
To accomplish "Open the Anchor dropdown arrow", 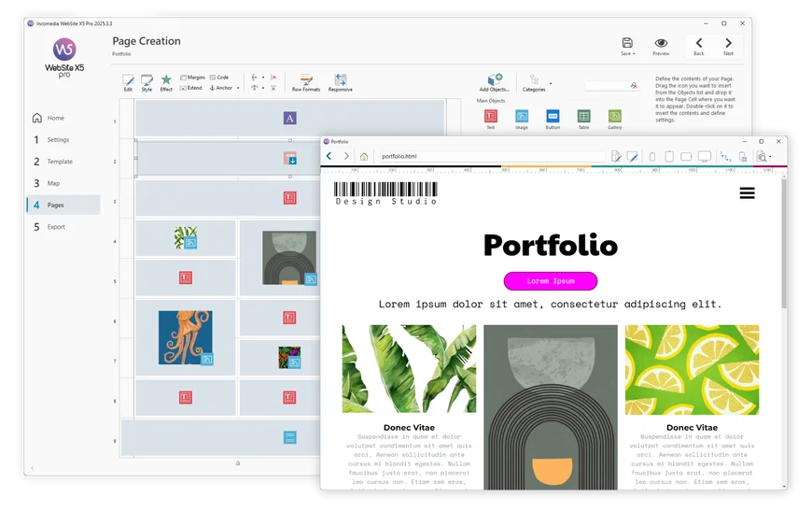I will point(238,89).
